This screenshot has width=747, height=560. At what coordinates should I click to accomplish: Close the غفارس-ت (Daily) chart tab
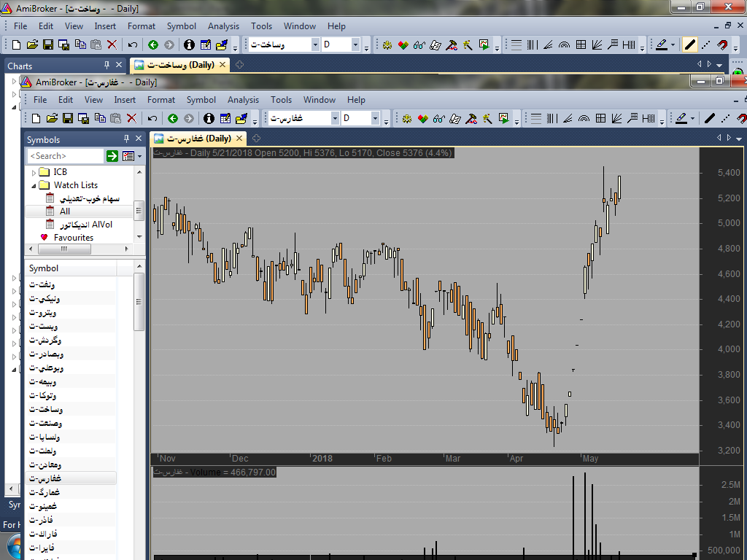[x=239, y=139]
